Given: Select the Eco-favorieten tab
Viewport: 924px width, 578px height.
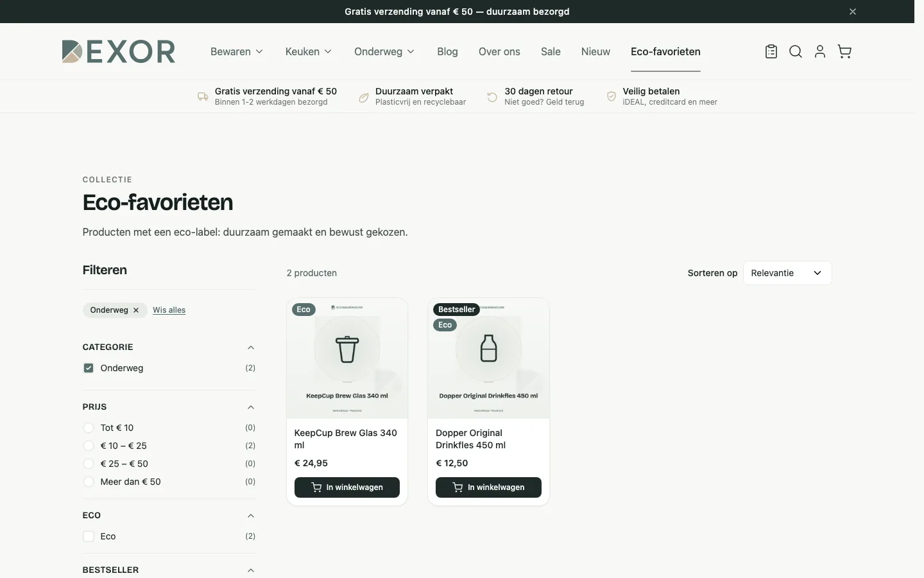Looking at the screenshot, I should point(665,51).
